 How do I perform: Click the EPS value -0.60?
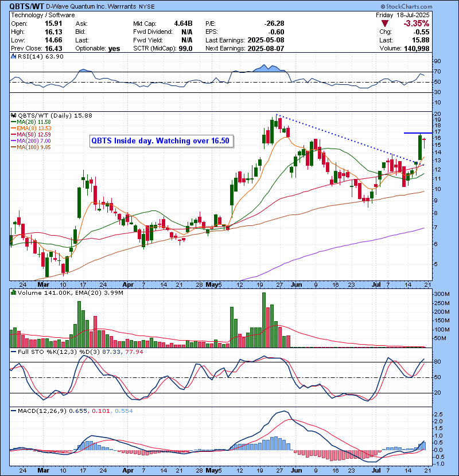(276, 32)
